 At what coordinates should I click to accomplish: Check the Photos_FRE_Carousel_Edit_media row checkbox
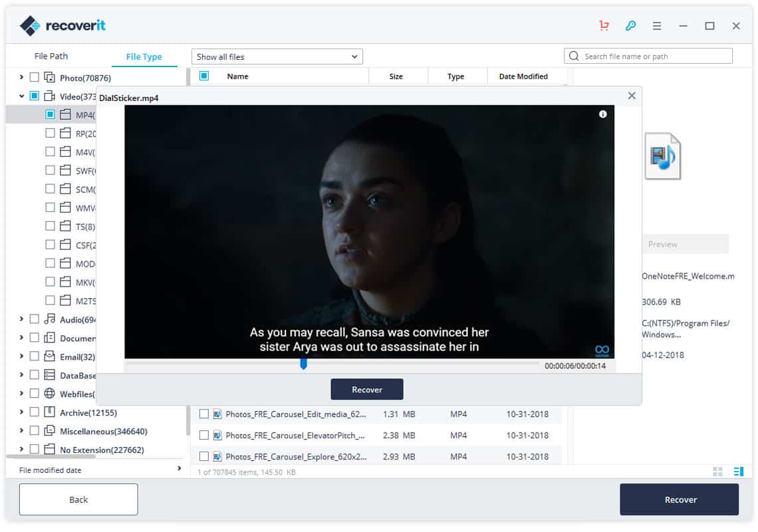204,414
